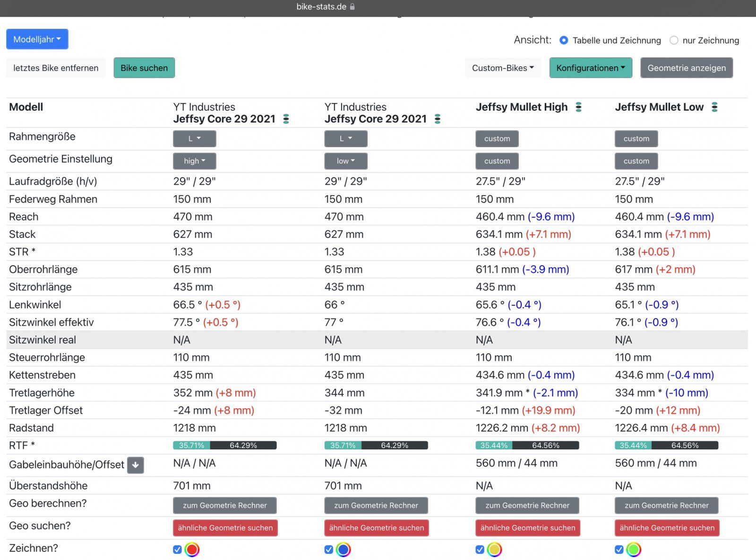The image size is (756, 560).
Task: Uncheck Zeichnen checkbox for high Jeffsy Core
Action: (177, 550)
